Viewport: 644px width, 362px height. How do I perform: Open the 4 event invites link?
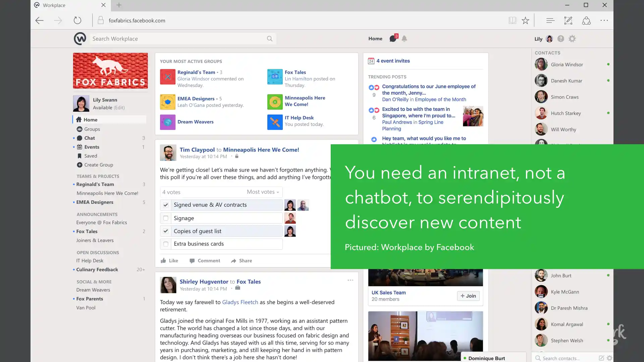[x=393, y=61]
